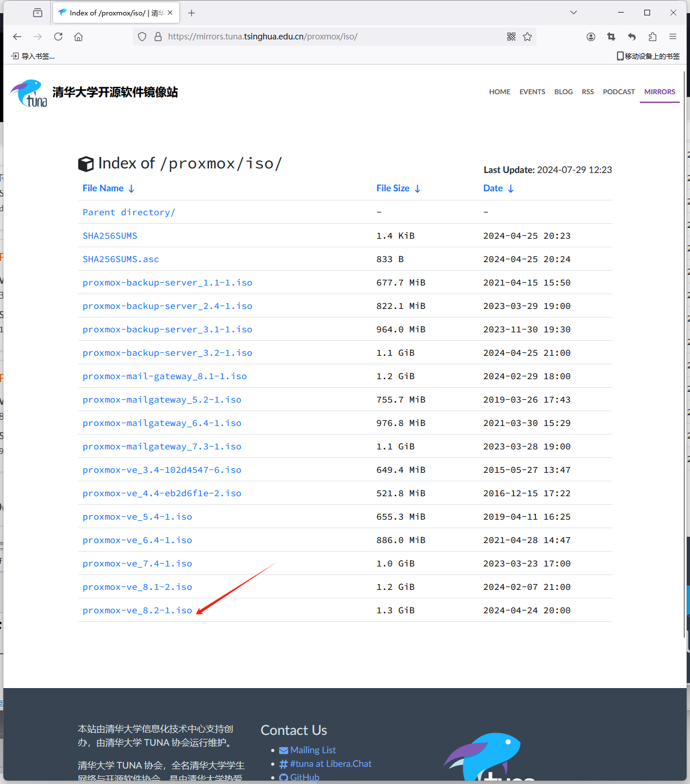Click the envelope icon beside Mailing List
The image size is (690, 784).
pyautogui.click(x=284, y=750)
